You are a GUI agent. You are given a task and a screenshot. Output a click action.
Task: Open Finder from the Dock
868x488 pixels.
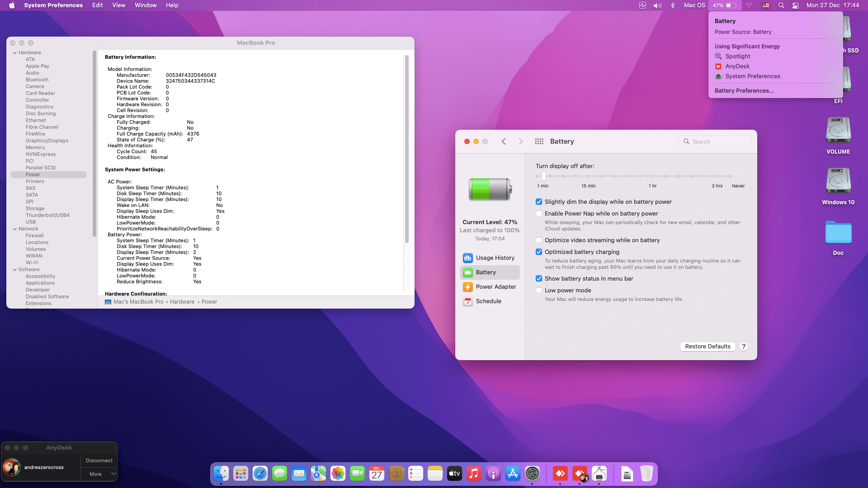tap(221, 474)
